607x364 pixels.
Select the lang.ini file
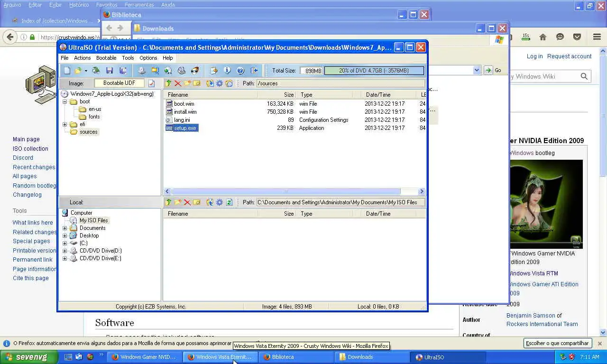[x=182, y=120]
